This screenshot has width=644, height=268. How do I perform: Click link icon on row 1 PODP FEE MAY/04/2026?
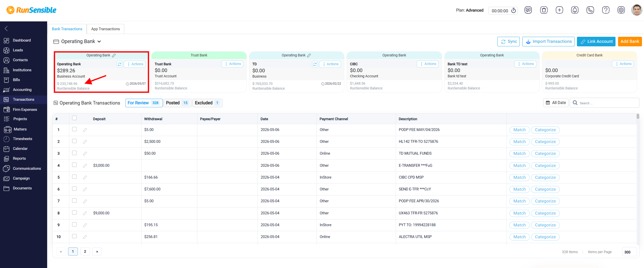85,130
